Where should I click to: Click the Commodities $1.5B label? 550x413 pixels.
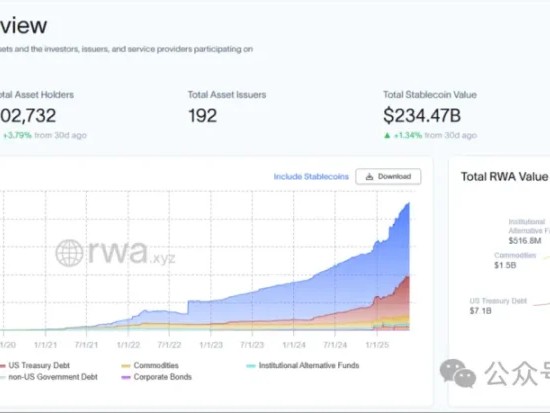[515, 260]
